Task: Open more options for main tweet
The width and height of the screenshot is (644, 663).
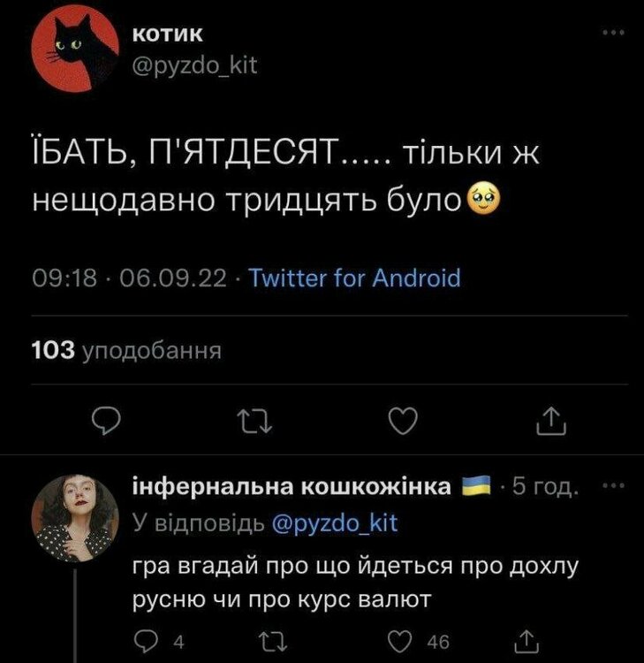Action: [x=611, y=33]
